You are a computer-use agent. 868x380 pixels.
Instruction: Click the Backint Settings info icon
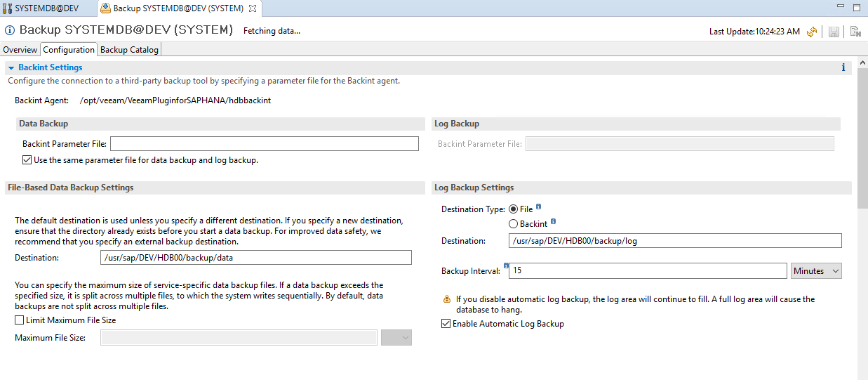tap(843, 68)
